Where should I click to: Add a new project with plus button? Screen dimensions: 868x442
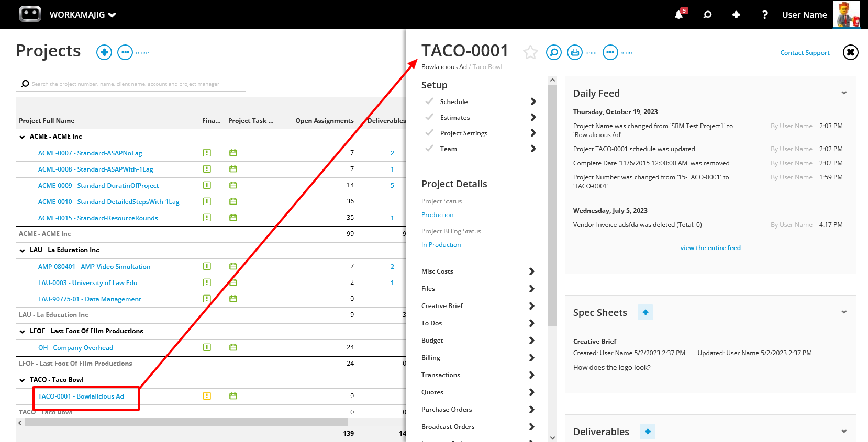104,52
